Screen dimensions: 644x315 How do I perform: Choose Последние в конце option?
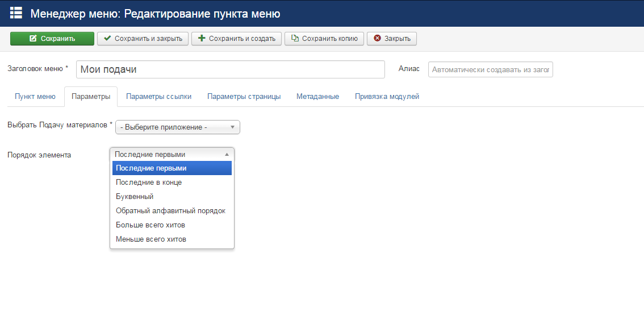172,182
